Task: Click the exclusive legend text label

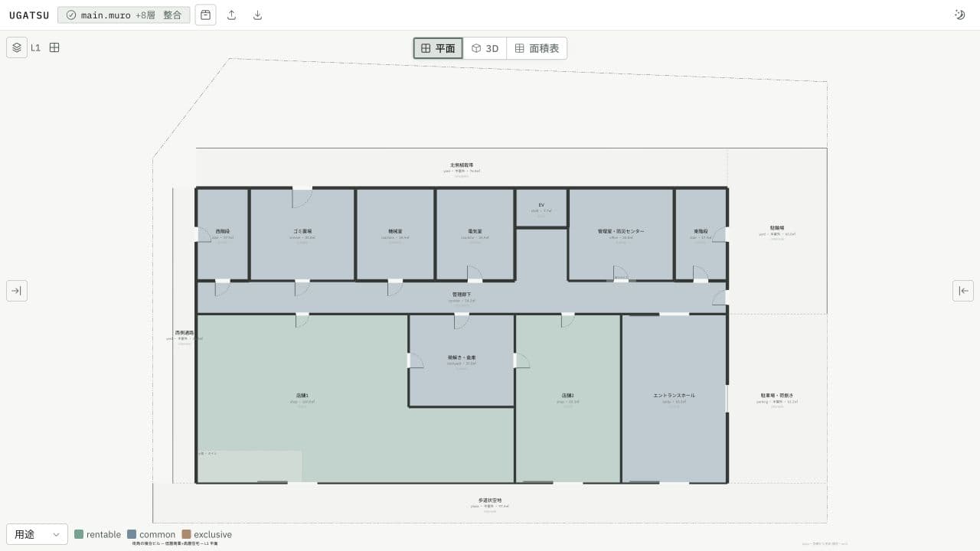Action: tap(213, 534)
